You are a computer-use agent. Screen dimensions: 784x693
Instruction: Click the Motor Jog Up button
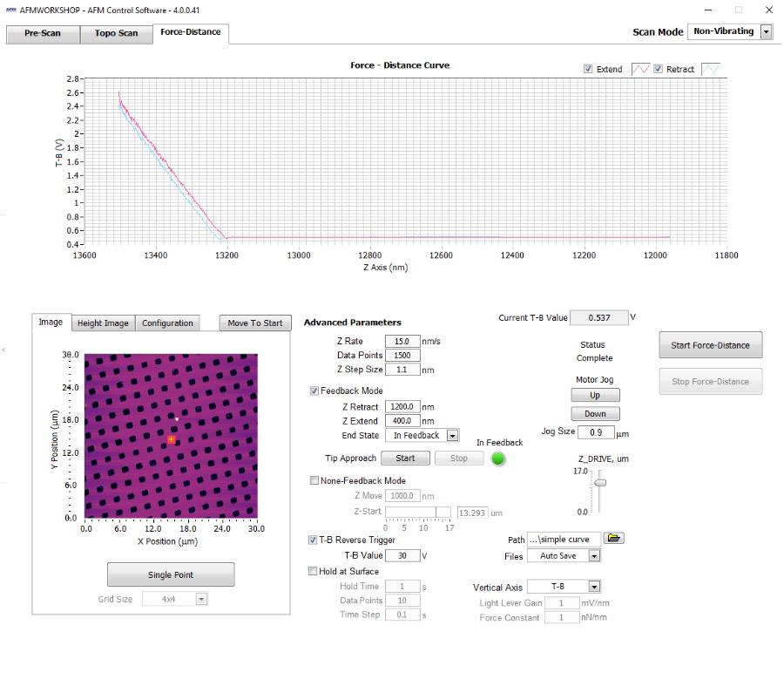click(x=595, y=396)
